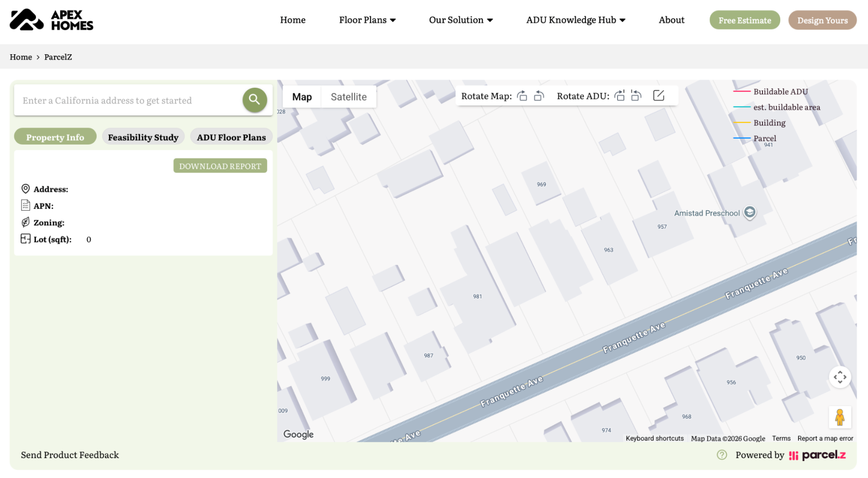Click Send Product Feedback link
868x478 pixels.
(x=70, y=455)
